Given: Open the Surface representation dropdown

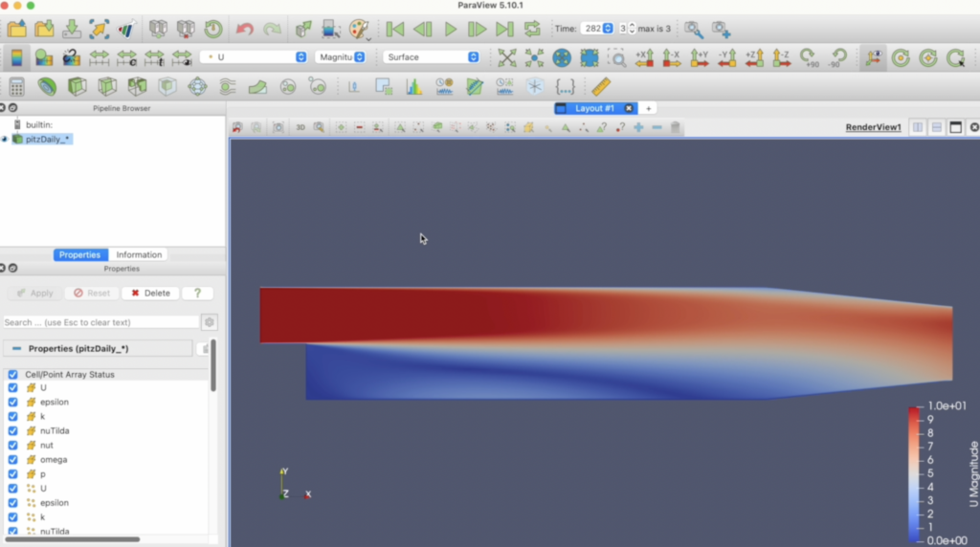Looking at the screenshot, I should [432, 56].
